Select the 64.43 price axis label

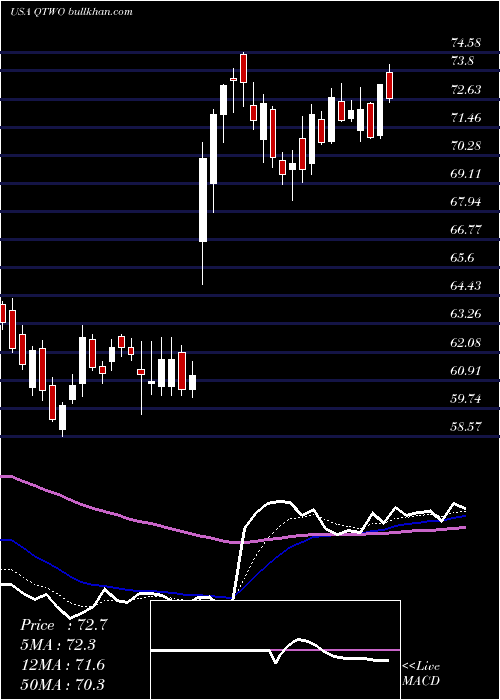tap(466, 286)
